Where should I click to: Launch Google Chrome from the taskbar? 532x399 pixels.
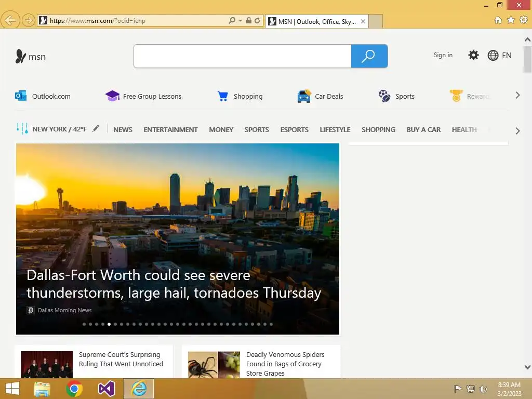coord(74,389)
